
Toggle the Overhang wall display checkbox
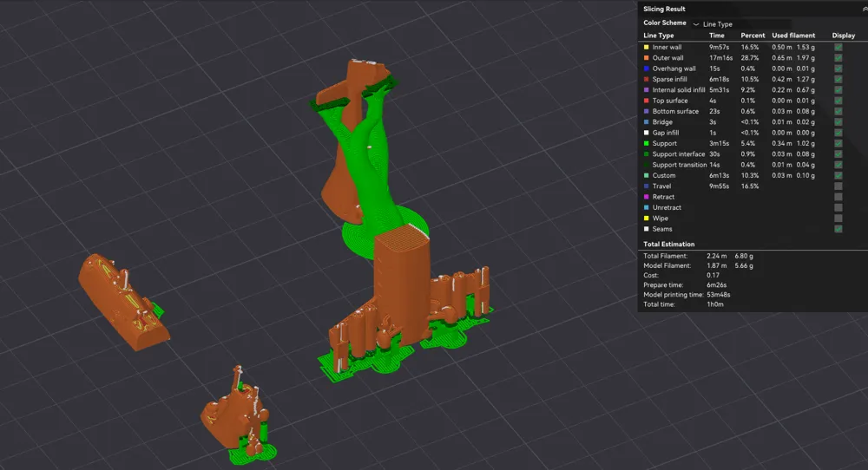click(x=838, y=69)
